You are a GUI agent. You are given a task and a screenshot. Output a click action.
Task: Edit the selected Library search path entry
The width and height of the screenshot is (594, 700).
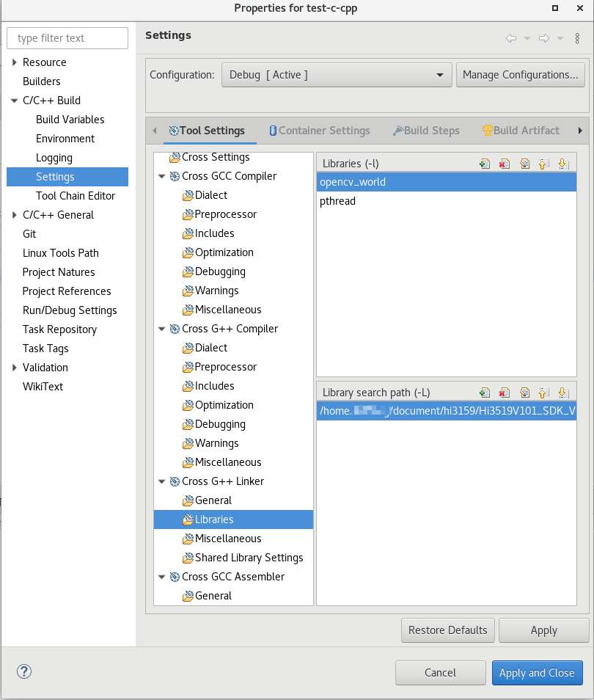[x=524, y=393]
